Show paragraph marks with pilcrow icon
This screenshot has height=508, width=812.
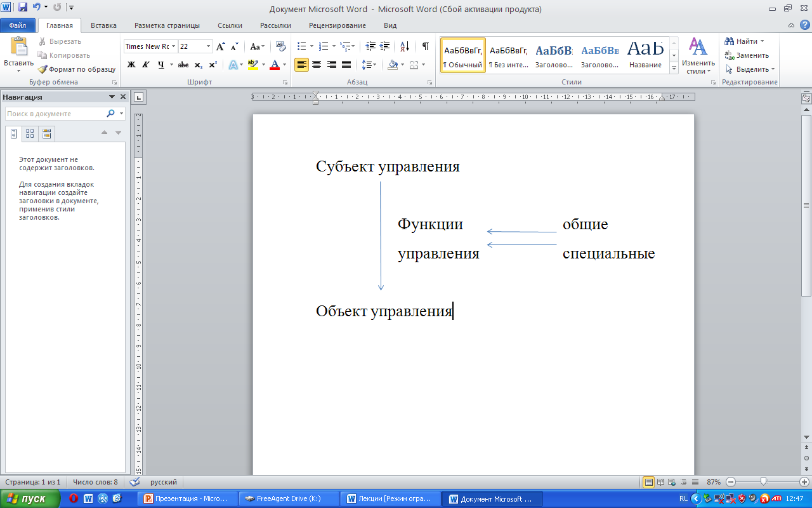(425, 46)
